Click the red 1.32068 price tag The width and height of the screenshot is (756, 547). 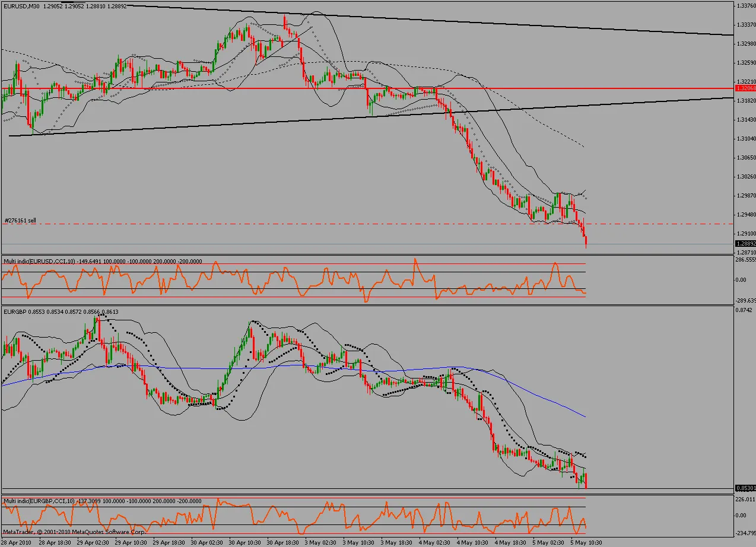[743, 87]
